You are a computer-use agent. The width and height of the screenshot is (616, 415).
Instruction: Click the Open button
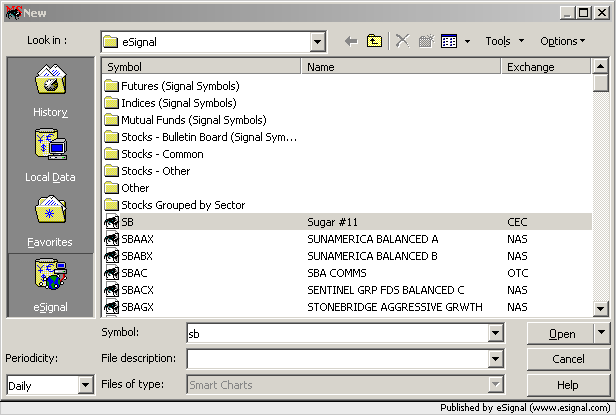coord(561,334)
